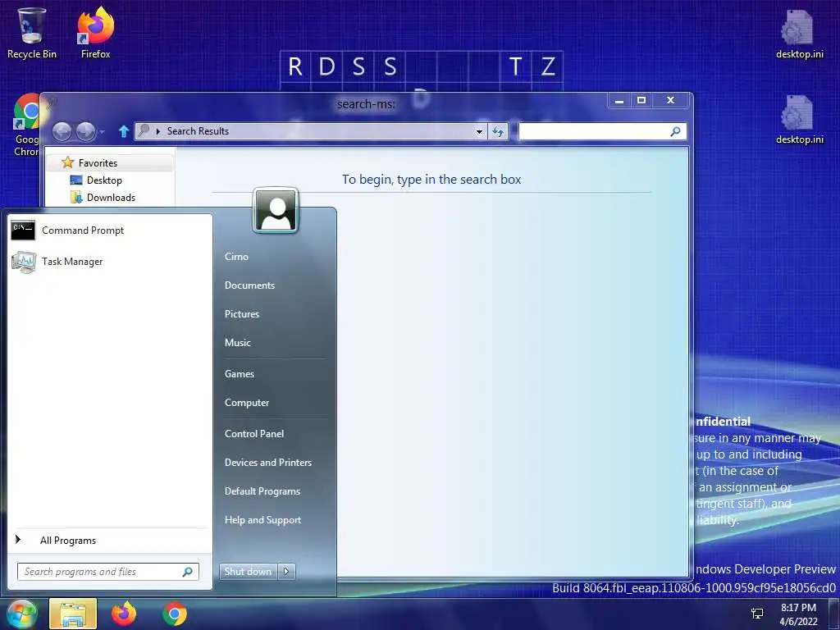
Task: Open Cirno user folder
Action: (x=236, y=257)
